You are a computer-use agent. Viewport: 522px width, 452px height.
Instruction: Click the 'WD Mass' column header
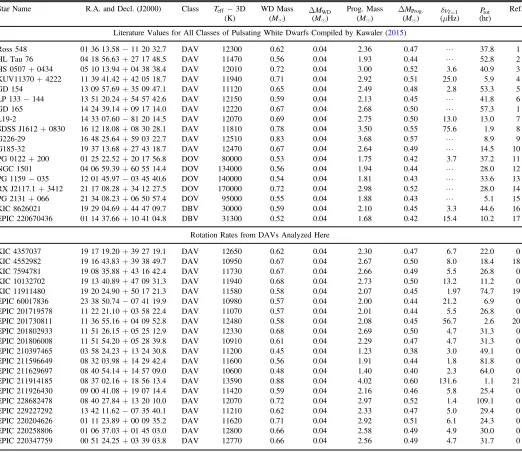click(277, 9)
